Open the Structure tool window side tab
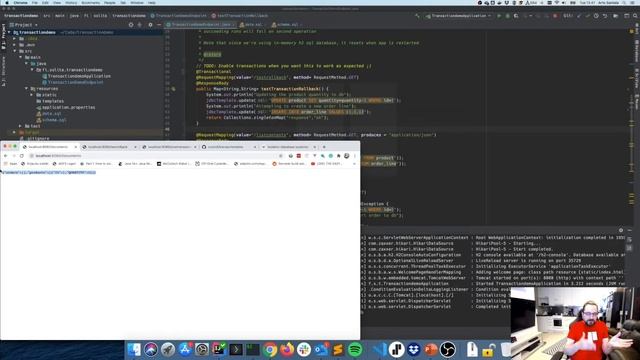The height and width of the screenshot is (360, 640). (x=3, y=71)
